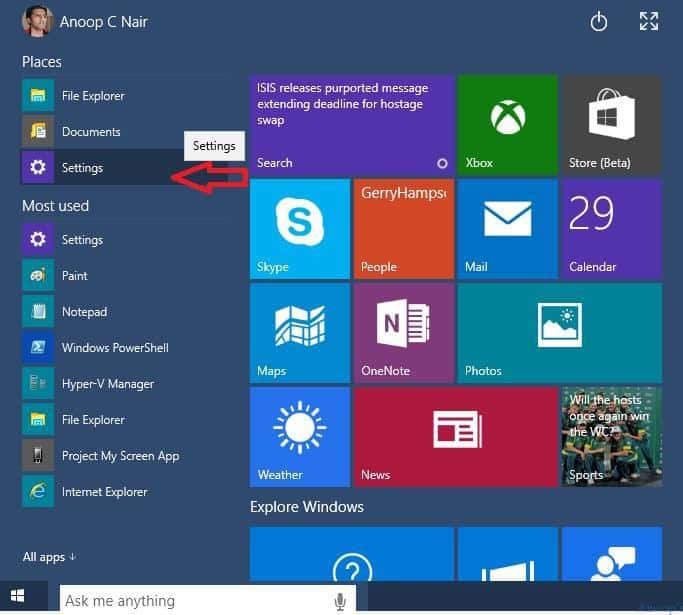Open the Mail tile

pos(508,229)
